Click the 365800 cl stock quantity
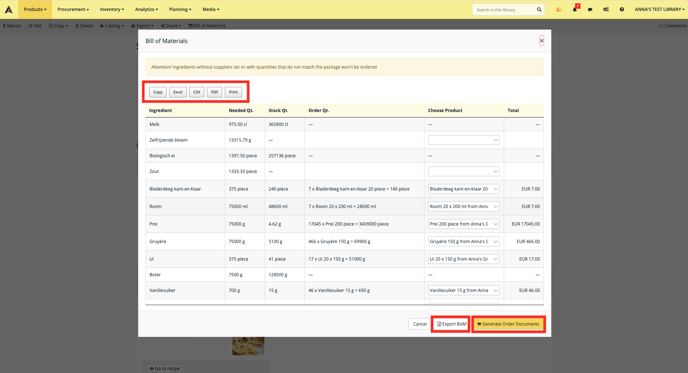The height and width of the screenshot is (373, 688). (278, 125)
